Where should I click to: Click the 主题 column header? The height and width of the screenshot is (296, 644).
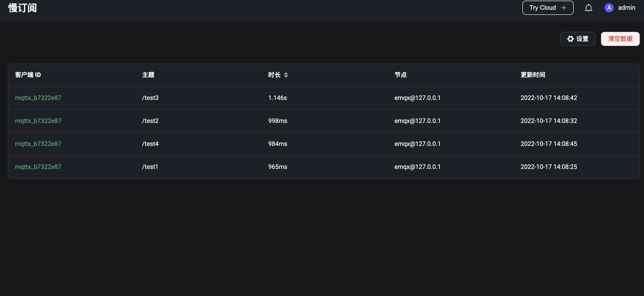click(x=148, y=75)
